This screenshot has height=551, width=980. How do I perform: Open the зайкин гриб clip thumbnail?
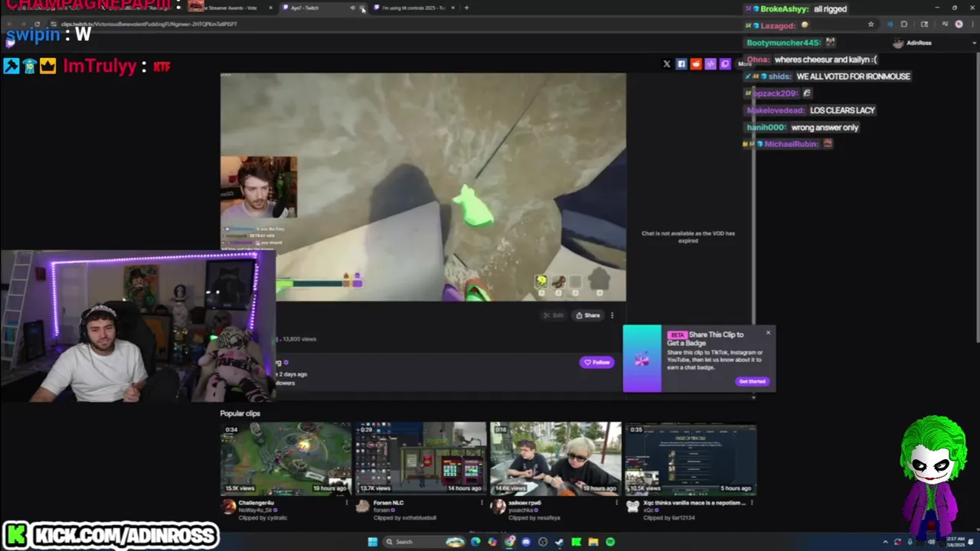[555, 459]
